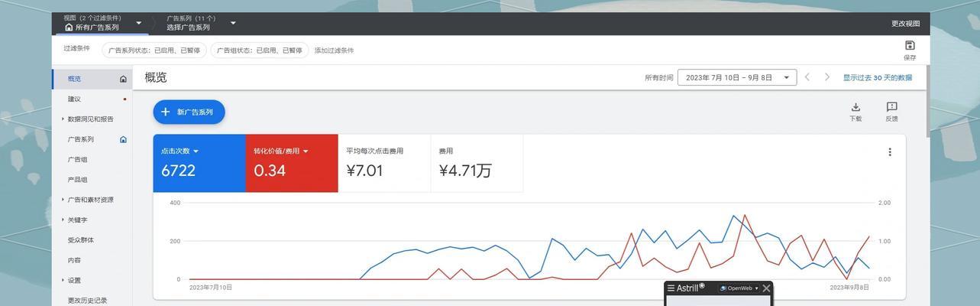The height and width of the screenshot is (306, 980).
Task: Click 添加过滤条件
Action: [334, 50]
